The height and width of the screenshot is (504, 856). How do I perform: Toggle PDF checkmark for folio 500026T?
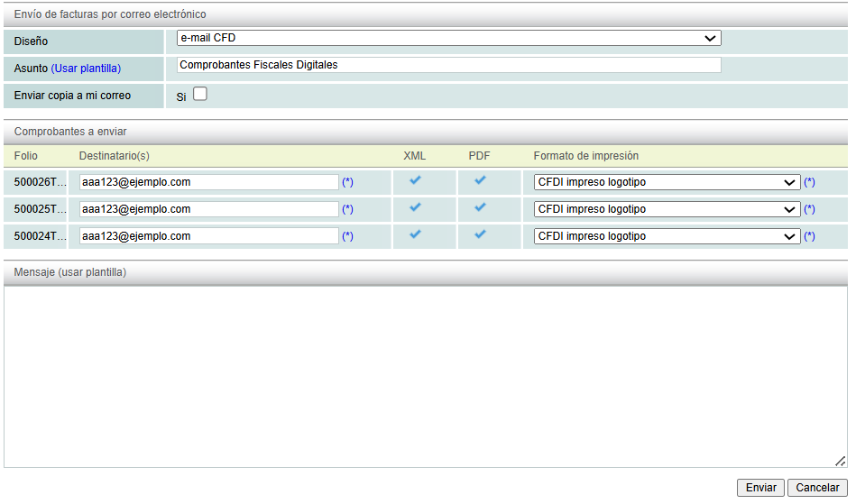[480, 180]
